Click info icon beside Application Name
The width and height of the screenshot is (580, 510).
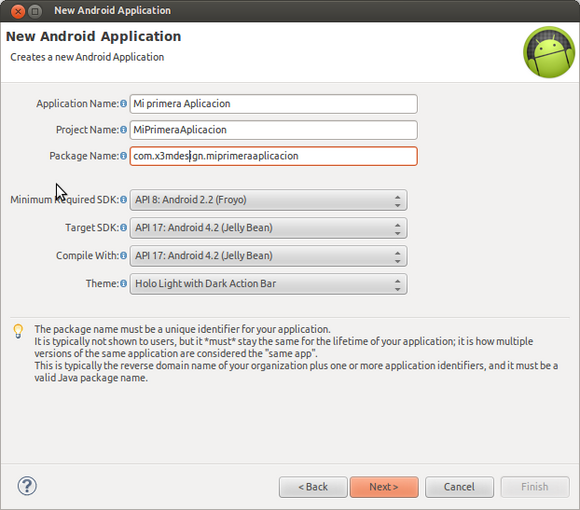click(x=124, y=104)
